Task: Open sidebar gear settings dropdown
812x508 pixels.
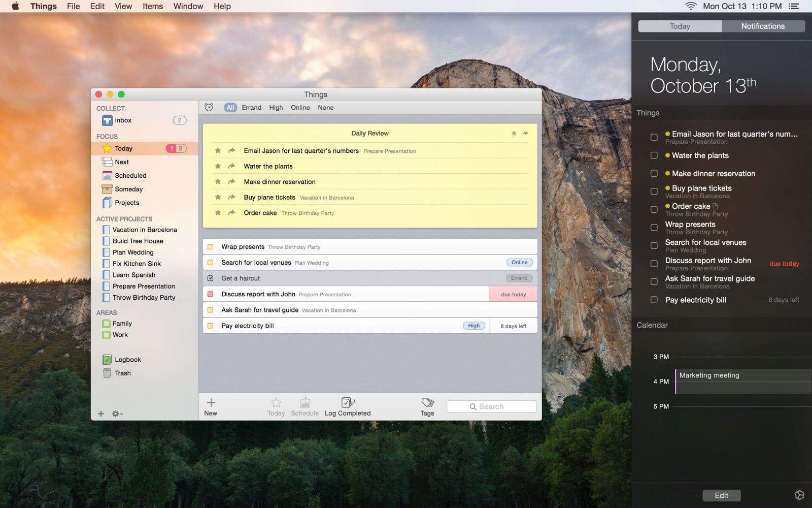Action: (x=117, y=414)
